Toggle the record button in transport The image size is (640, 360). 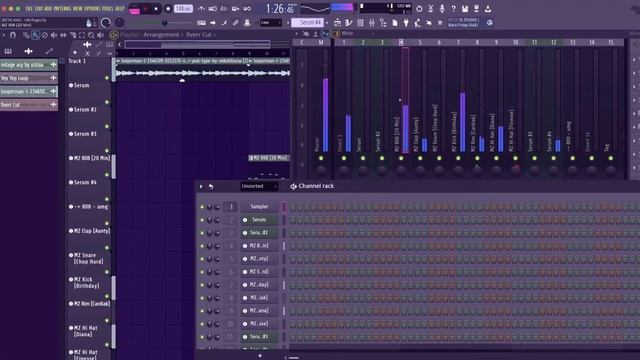coord(168,9)
